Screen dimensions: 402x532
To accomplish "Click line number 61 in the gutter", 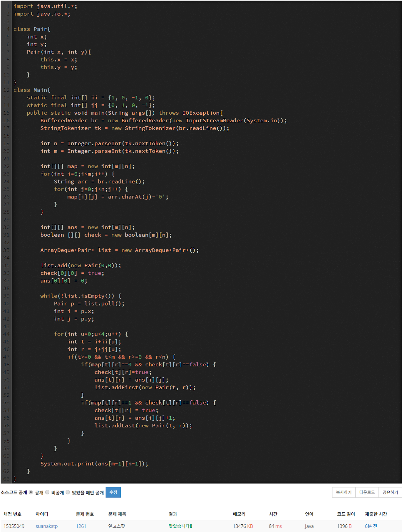I will 6,464.
